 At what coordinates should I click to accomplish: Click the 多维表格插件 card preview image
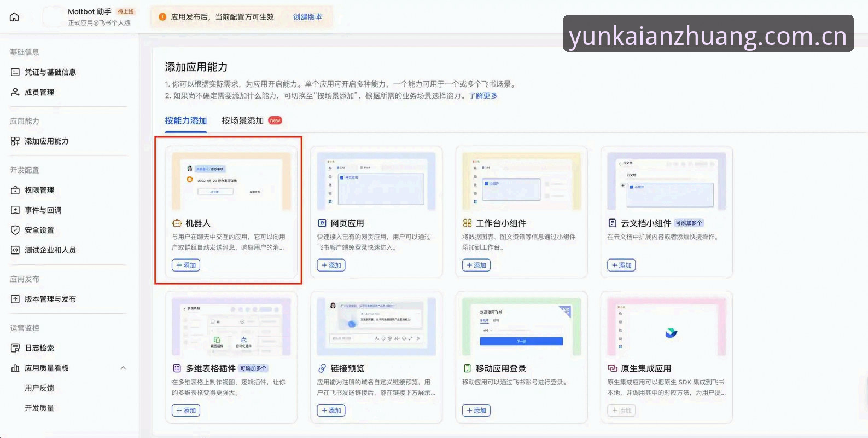click(x=231, y=326)
